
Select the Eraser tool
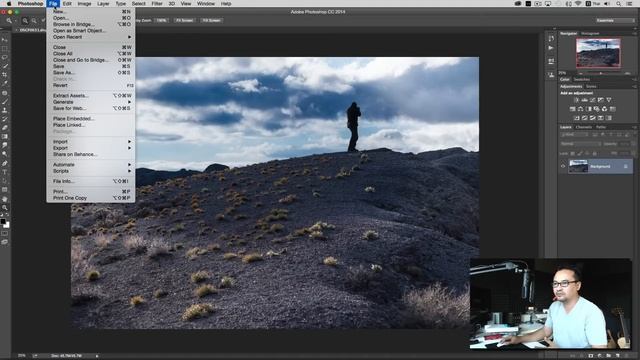tap(5, 128)
